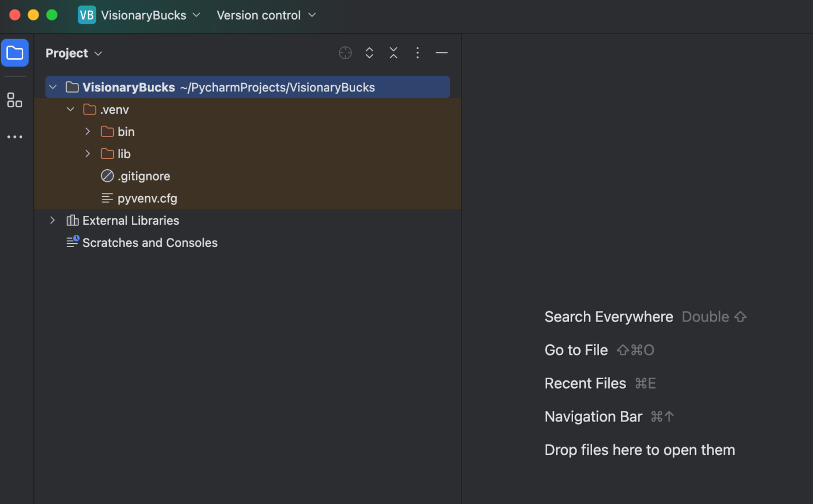Select the .gitignore file
Viewport: 813px width, 504px height.
click(x=144, y=176)
